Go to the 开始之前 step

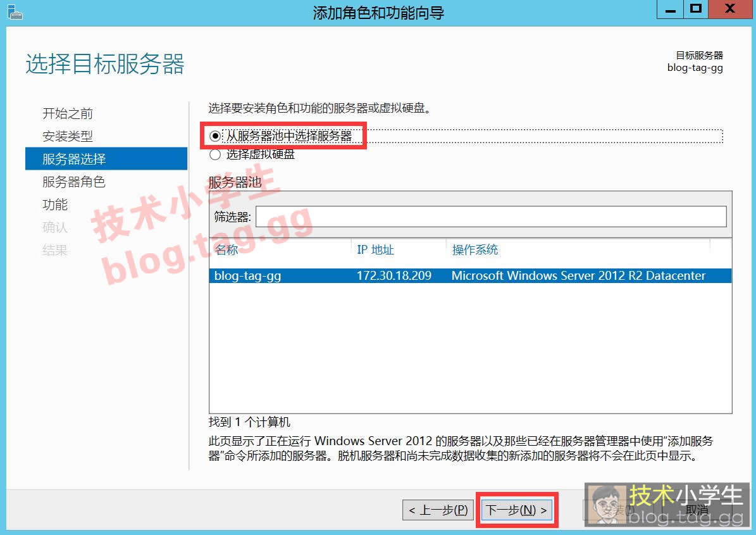coord(68,114)
